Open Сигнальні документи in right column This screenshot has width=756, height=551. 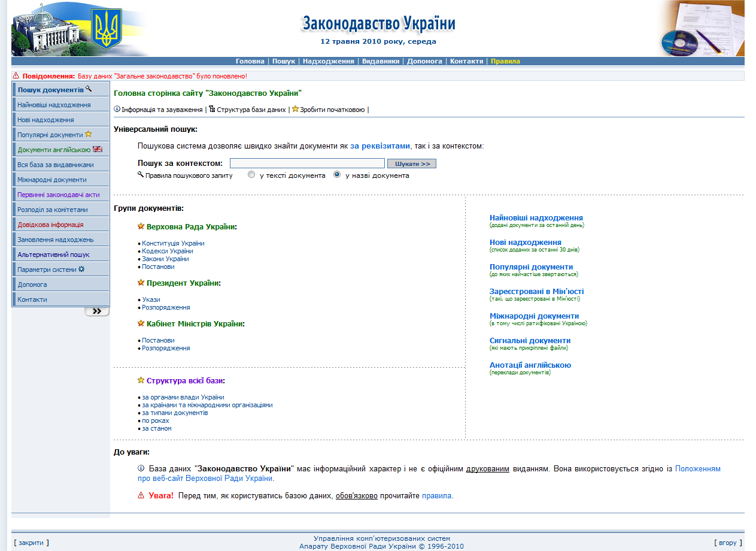tap(530, 340)
